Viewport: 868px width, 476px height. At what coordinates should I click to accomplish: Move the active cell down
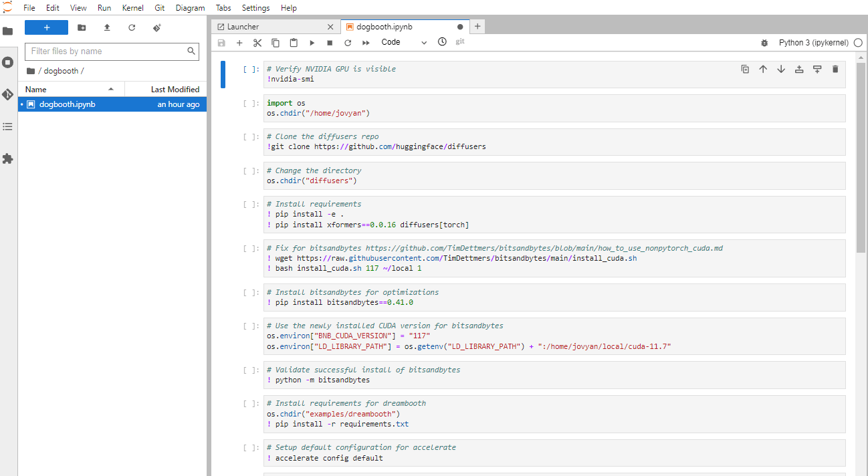point(781,69)
